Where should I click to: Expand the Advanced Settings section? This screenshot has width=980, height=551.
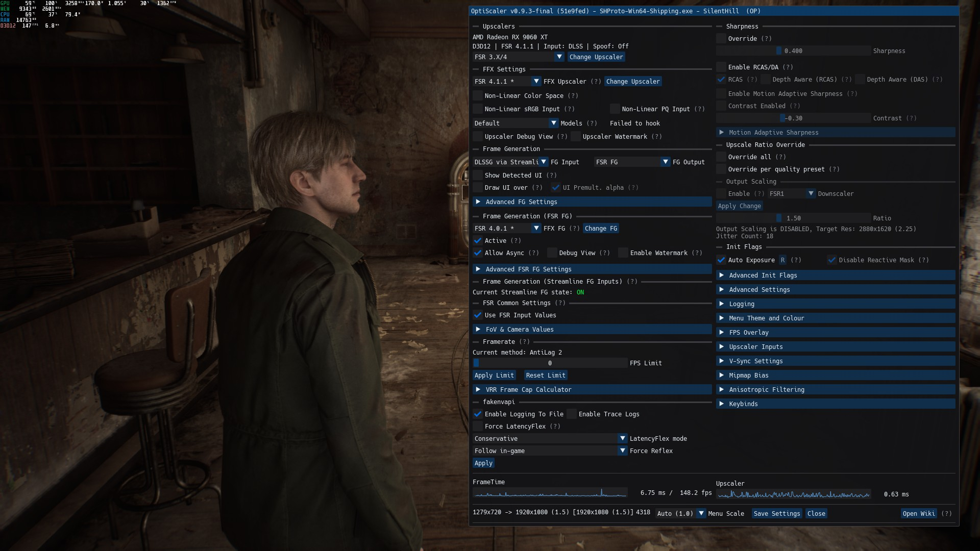(836, 290)
